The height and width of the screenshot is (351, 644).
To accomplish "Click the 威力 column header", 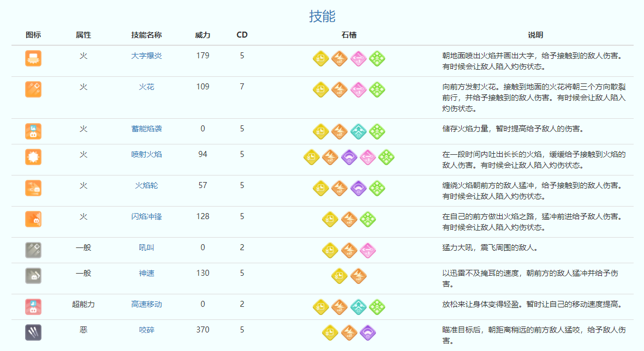I will (x=202, y=35).
